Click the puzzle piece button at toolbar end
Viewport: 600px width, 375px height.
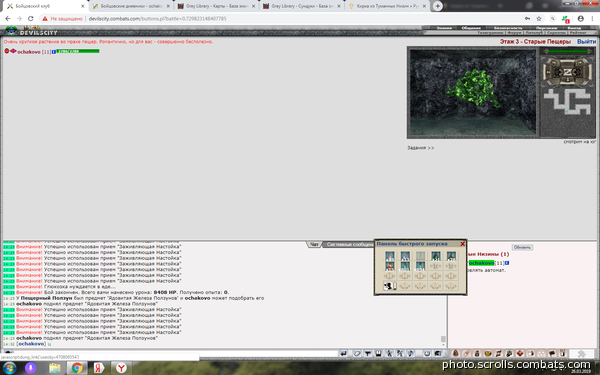click(x=582, y=354)
